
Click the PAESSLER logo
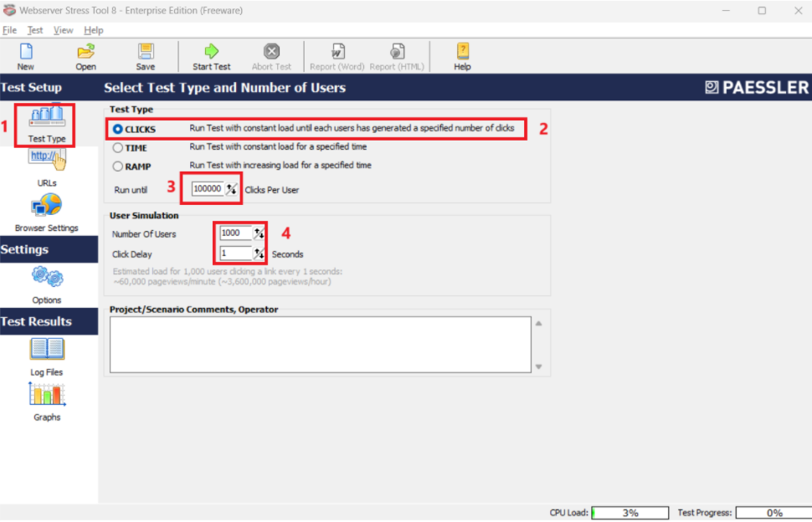click(757, 88)
